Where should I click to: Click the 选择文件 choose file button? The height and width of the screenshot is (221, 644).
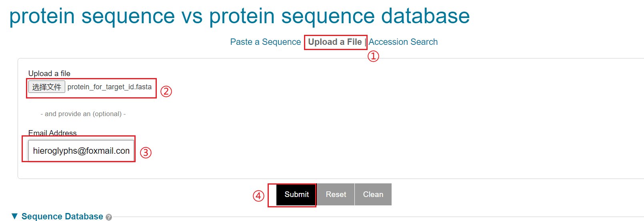click(47, 87)
